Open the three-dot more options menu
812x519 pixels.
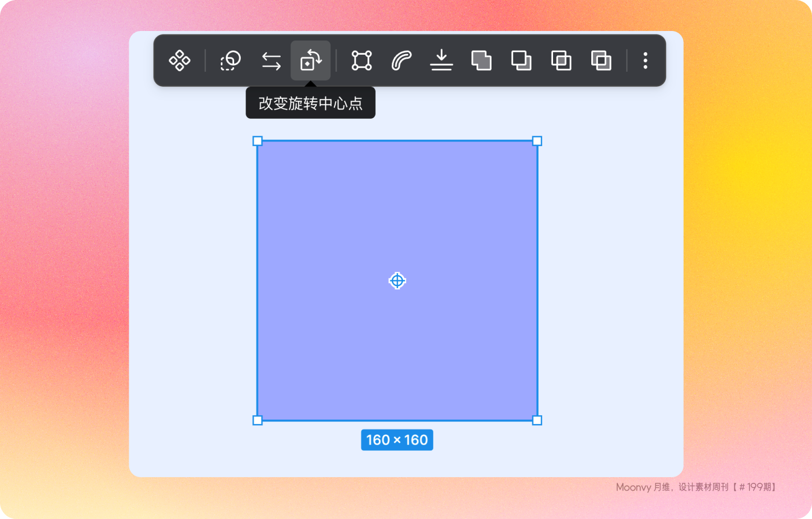coord(645,61)
